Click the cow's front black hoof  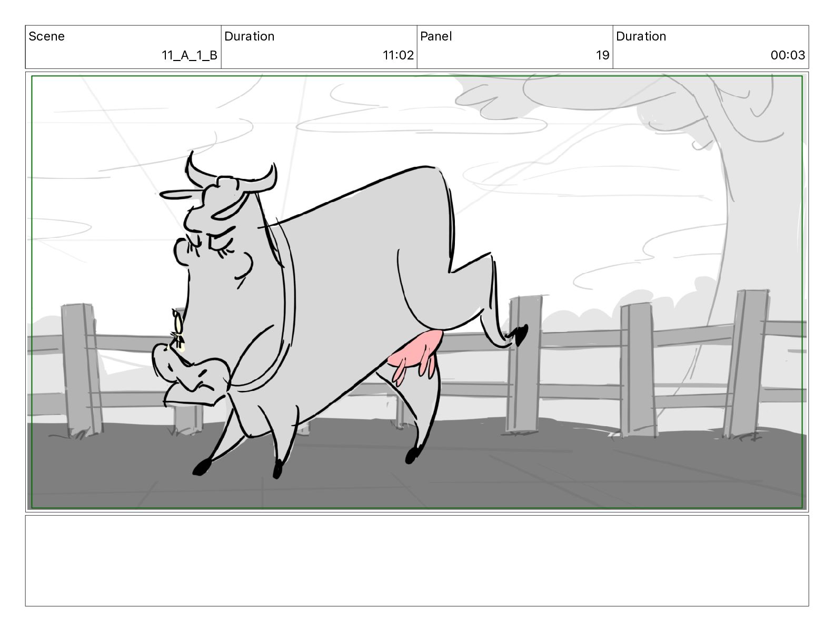[201, 467]
